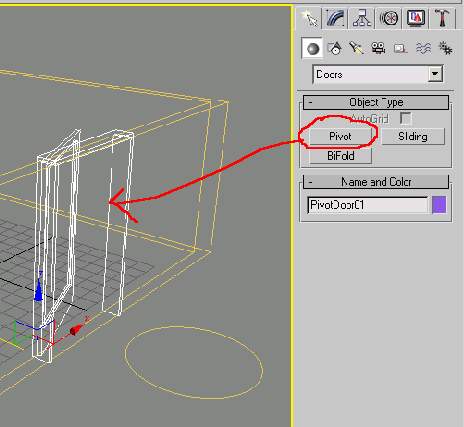Select the Helpers category icon
The height and width of the screenshot is (427, 464).
[x=400, y=49]
